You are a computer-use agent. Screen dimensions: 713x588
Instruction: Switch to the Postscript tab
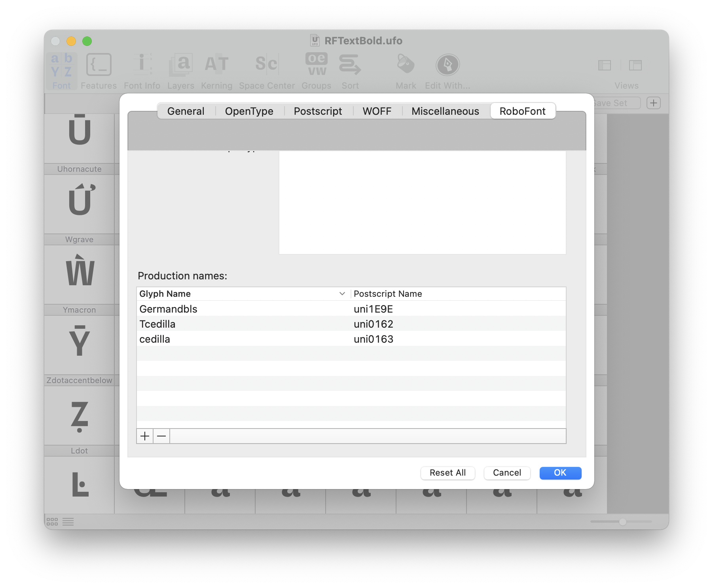pyautogui.click(x=318, y=111)
